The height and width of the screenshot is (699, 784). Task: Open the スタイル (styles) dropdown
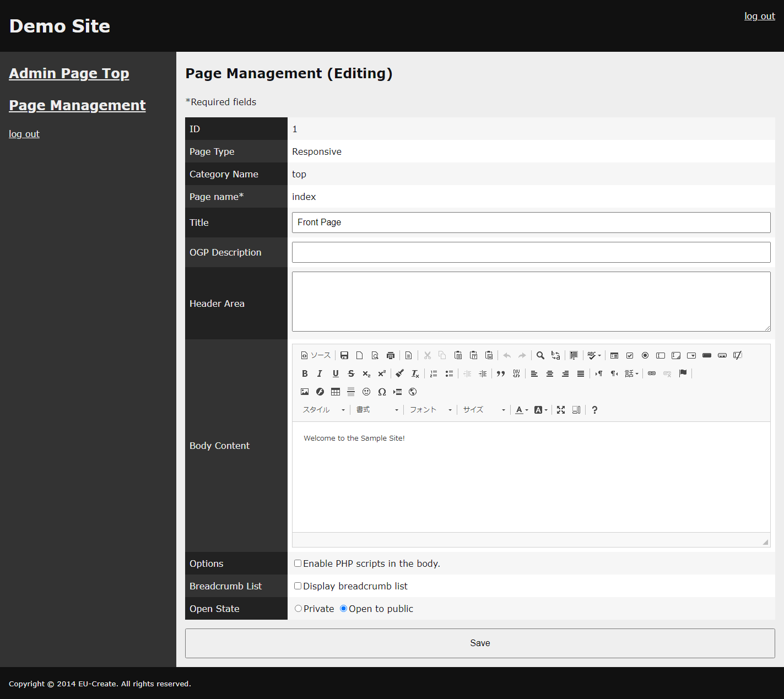[323, 410]
